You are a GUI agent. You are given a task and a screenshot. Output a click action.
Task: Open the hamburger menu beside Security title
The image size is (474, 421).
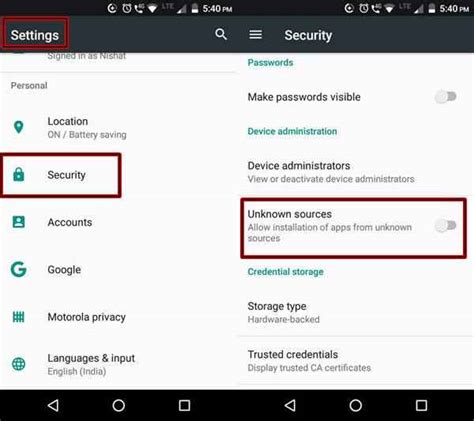(255, 34)
